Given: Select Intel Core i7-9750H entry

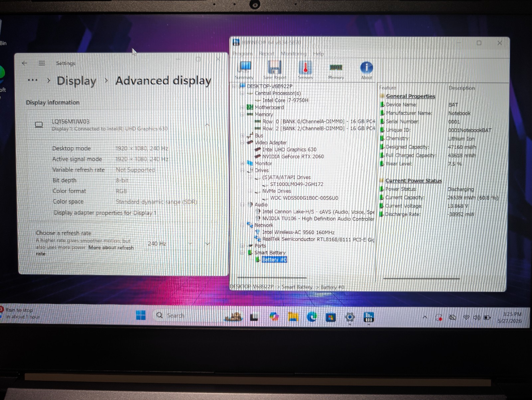Looking at the screenshot, I should coord(285,100).
